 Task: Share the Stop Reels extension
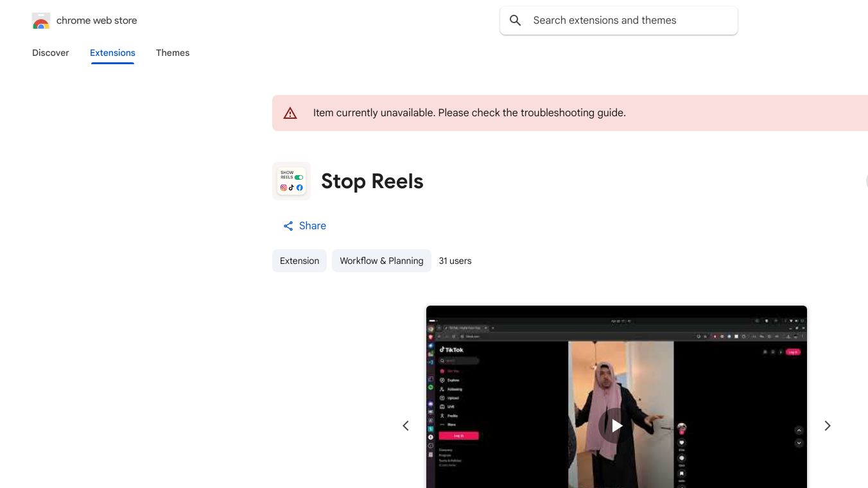304,226
